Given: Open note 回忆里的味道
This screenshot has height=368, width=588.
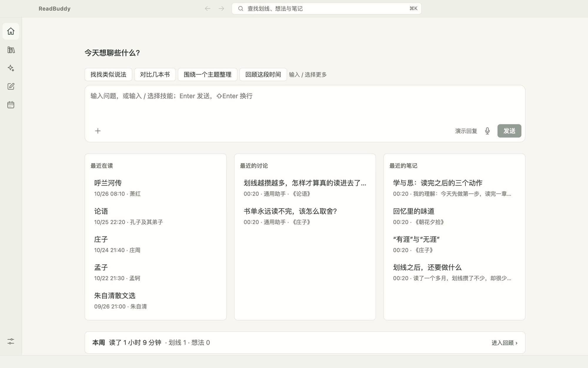Looking at the screenshot, I should pos(454,216).
